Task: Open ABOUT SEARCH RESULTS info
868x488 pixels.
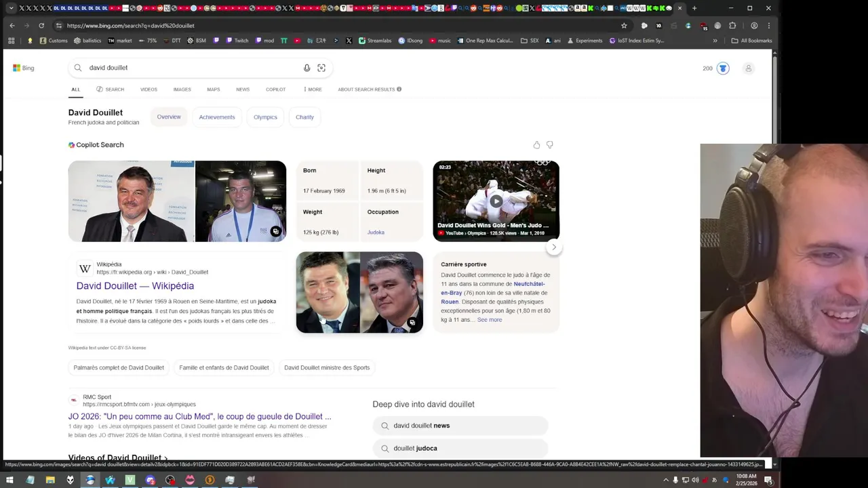Action: [370, 89]
